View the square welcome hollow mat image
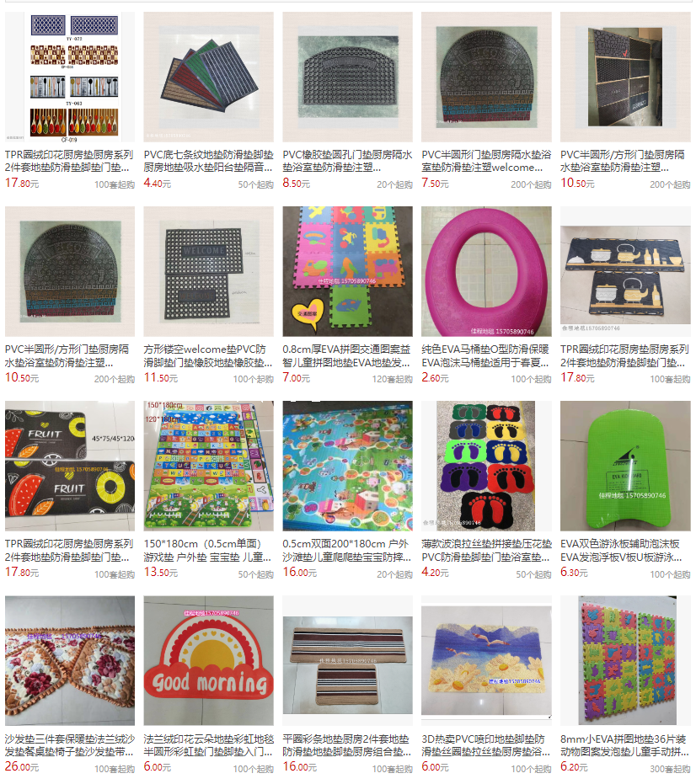The width and height of the screenshot is (696, 784). click(x=209, y=271)
